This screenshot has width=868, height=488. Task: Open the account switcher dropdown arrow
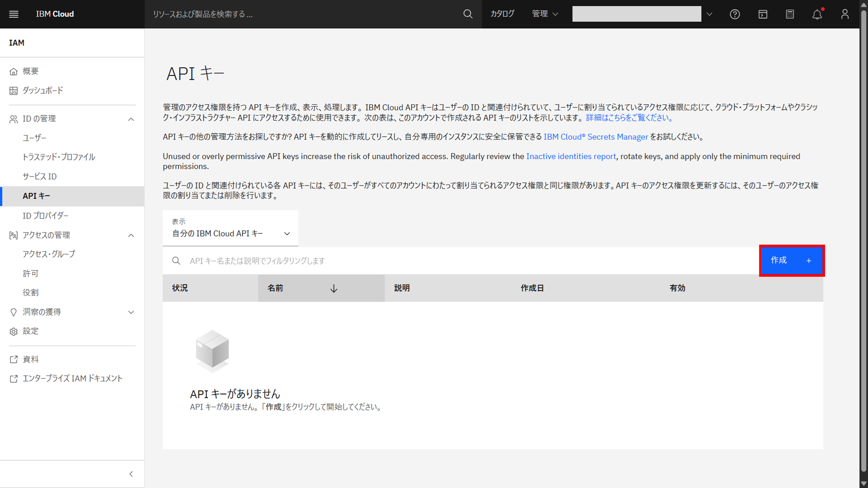tap(709, 14)
